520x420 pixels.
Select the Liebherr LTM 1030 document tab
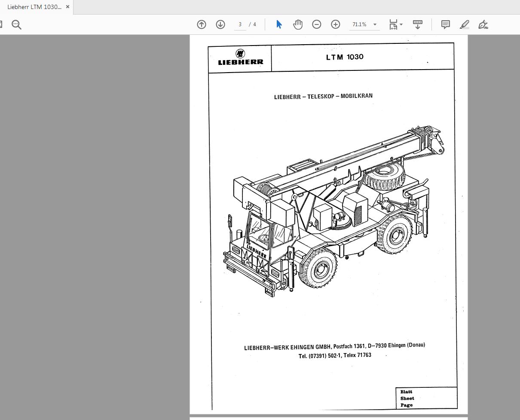(34, 7)
